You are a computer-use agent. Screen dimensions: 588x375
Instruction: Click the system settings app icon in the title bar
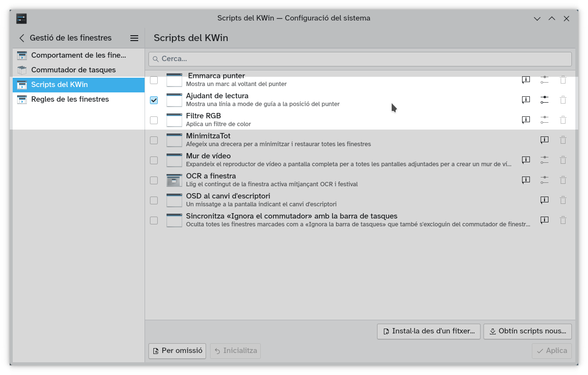point(21,19)
